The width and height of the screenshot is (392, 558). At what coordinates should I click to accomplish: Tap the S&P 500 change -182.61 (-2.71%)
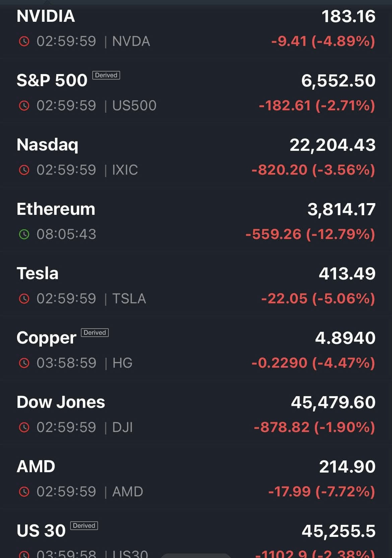[317, 106]
